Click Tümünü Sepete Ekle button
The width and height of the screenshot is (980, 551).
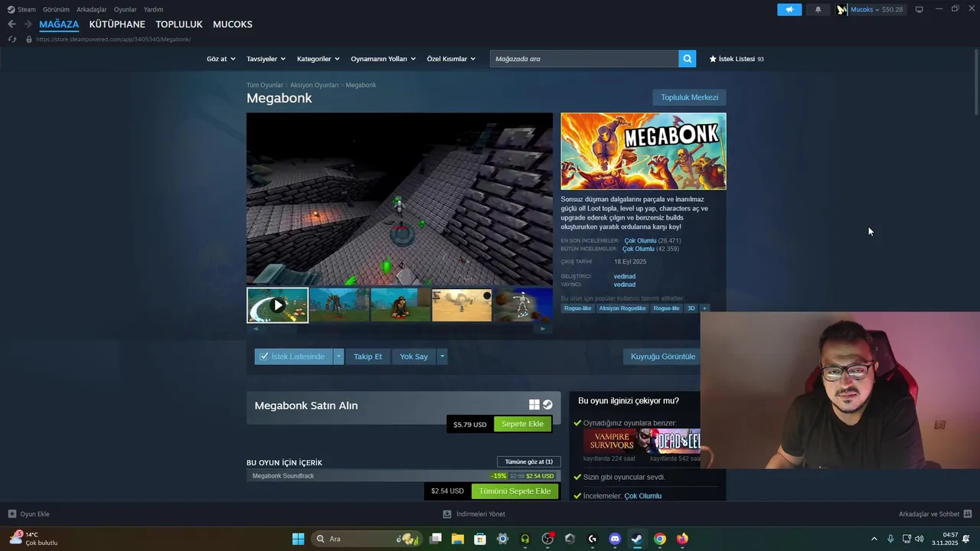pos(514,491)
